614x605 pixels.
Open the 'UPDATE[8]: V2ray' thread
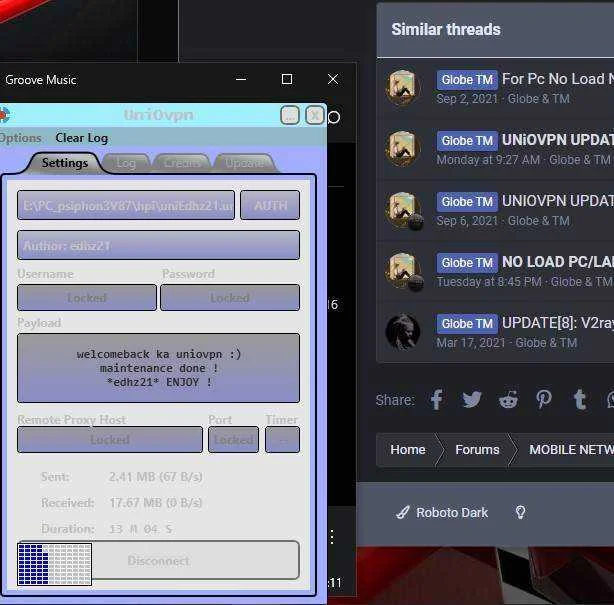coord(558,323)
